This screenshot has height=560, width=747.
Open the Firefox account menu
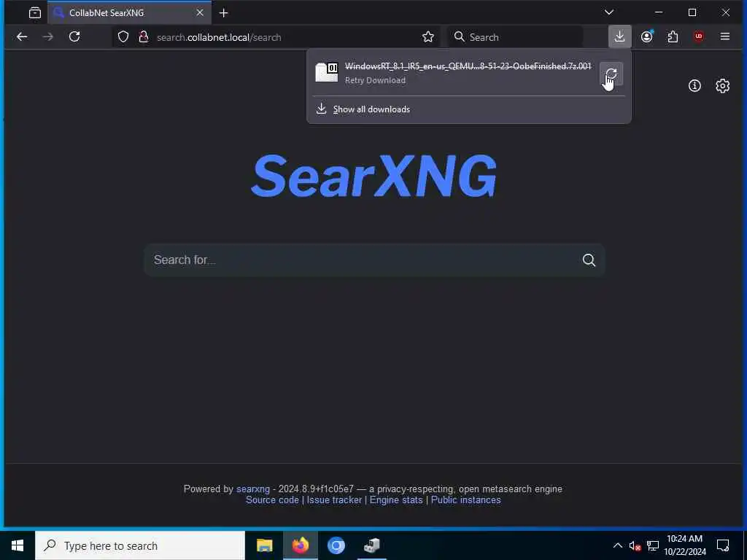tap(646, 36)
